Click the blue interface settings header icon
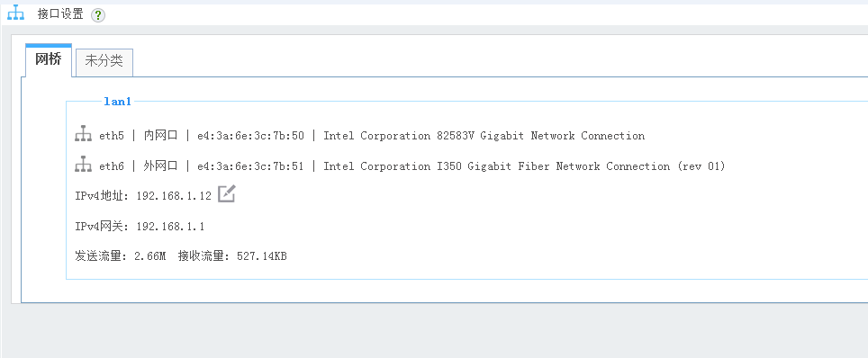The image size is (868, 358). pyautogui.click(x=15, y=13)
